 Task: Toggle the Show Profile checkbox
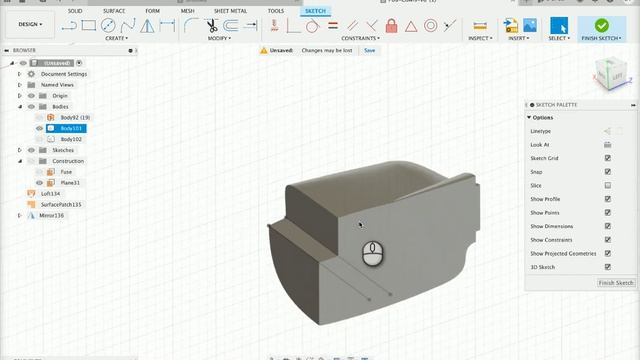608,199
